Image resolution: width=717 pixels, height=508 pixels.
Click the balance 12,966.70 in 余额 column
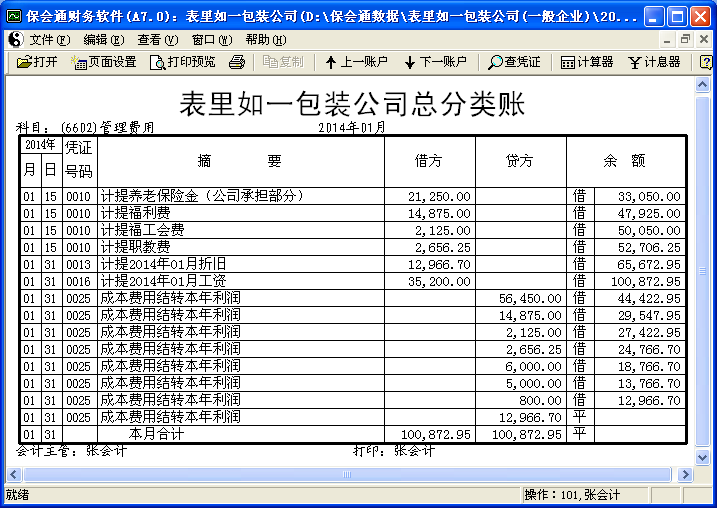point(649,401)
